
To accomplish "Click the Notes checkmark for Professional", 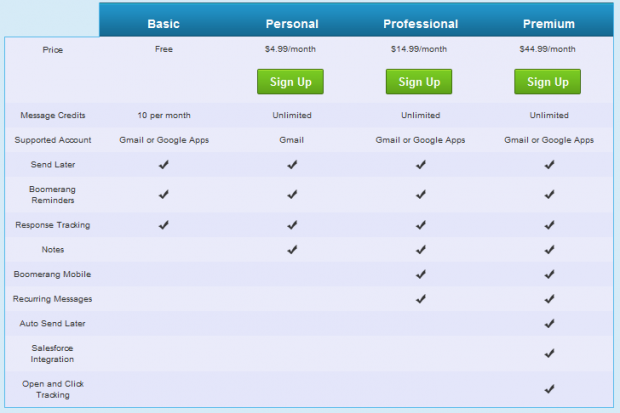I will pos(421,250).
